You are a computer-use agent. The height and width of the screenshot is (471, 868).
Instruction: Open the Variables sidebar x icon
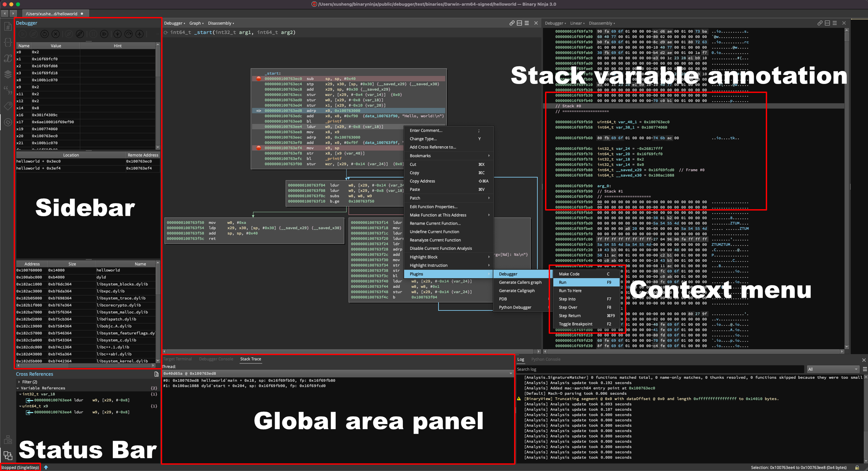8,58
